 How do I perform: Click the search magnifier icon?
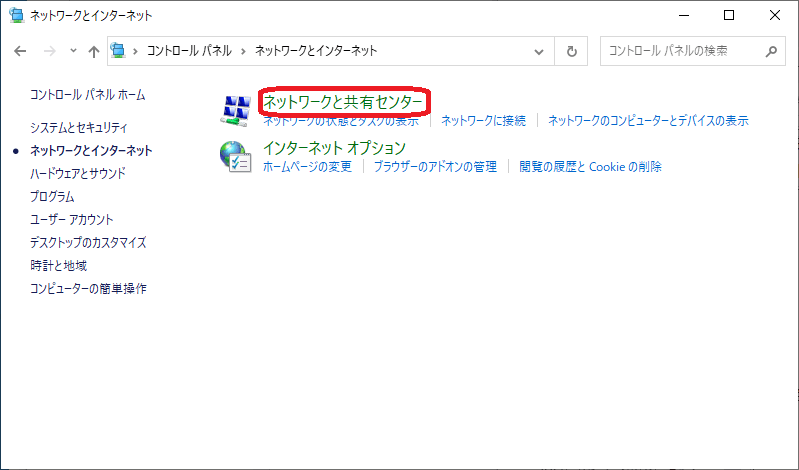coord(770,50)
